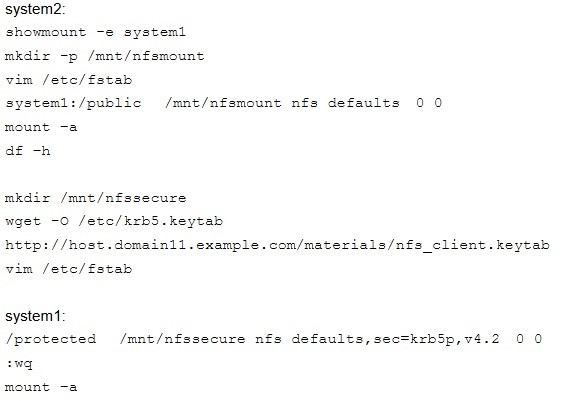Image resolution: width=565 pixels, height=401 pixels.
Task: Click '/protected' in the fstab entry
Action: [x=50, y=339]
